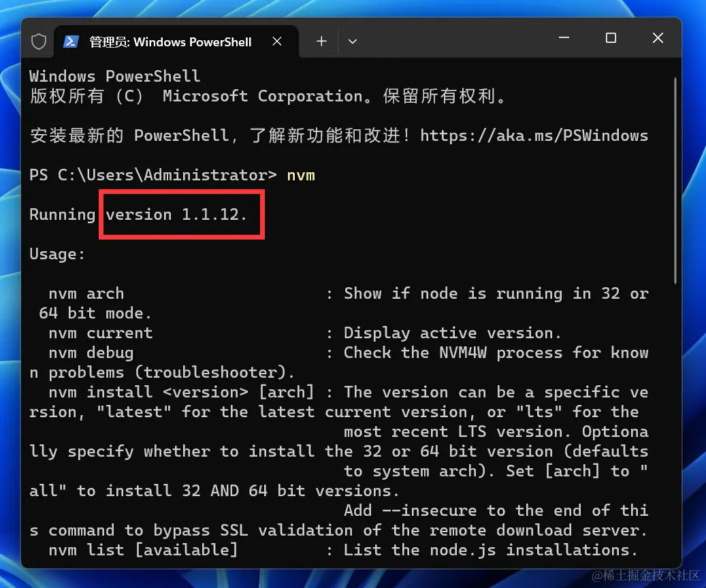Click the terminal vertical scrollbar thumb
706x588 pixels.
(x=675, y=180)
